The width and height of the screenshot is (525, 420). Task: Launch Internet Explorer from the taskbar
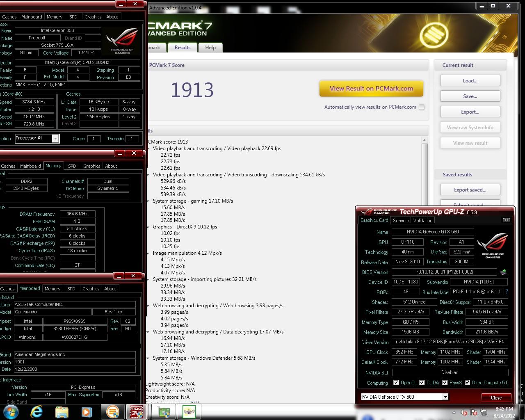click(x=37, y=412)
